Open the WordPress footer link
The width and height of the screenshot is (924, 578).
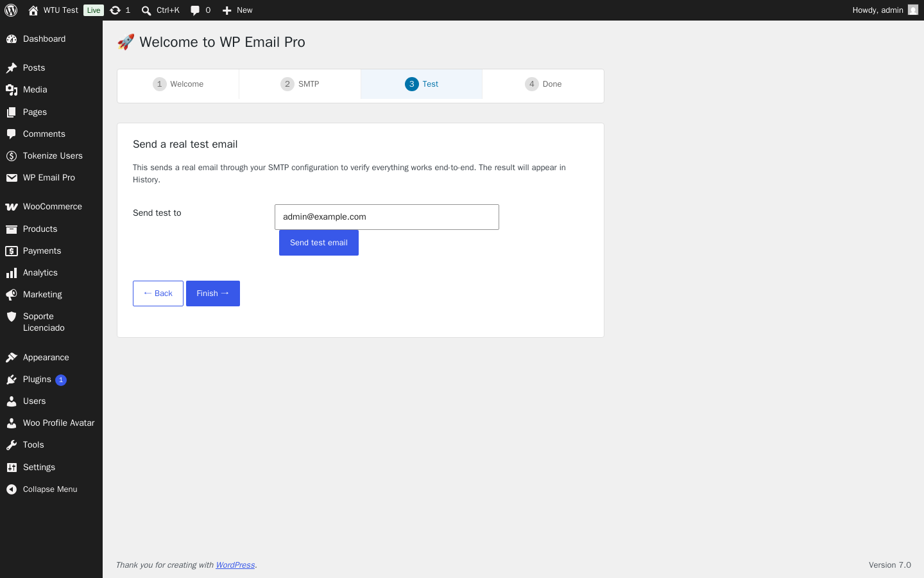(x=235, y=565)
